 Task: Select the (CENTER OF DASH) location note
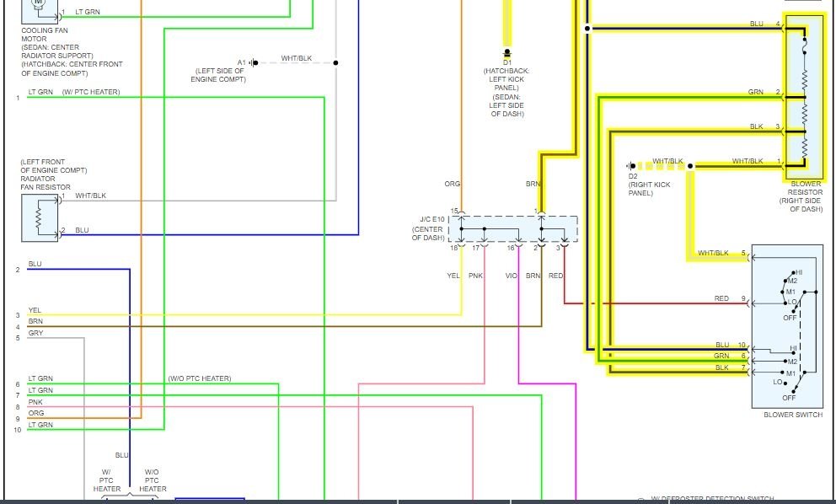tap(428, 233)
